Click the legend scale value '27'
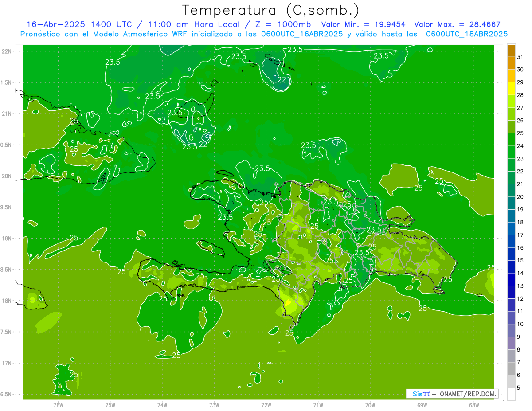Image resolution: width=532 pixels, height=411 pixels. [520, 107]
